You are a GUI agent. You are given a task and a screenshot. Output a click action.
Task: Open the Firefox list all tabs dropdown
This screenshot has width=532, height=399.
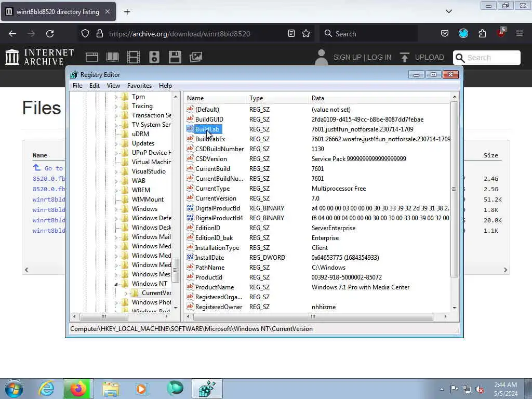(448, 11)
